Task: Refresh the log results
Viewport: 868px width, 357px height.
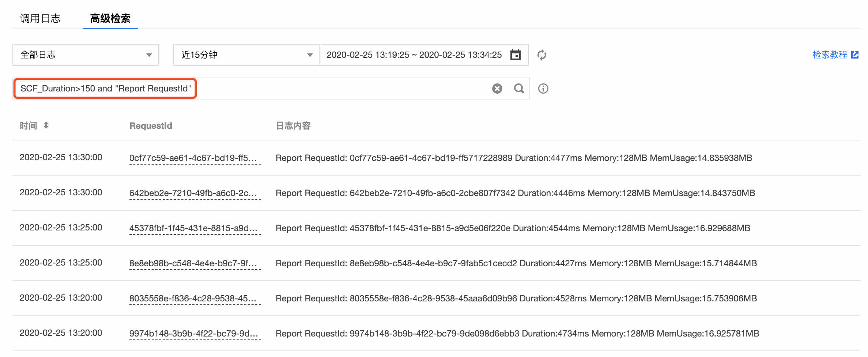Action: [542, 55]
